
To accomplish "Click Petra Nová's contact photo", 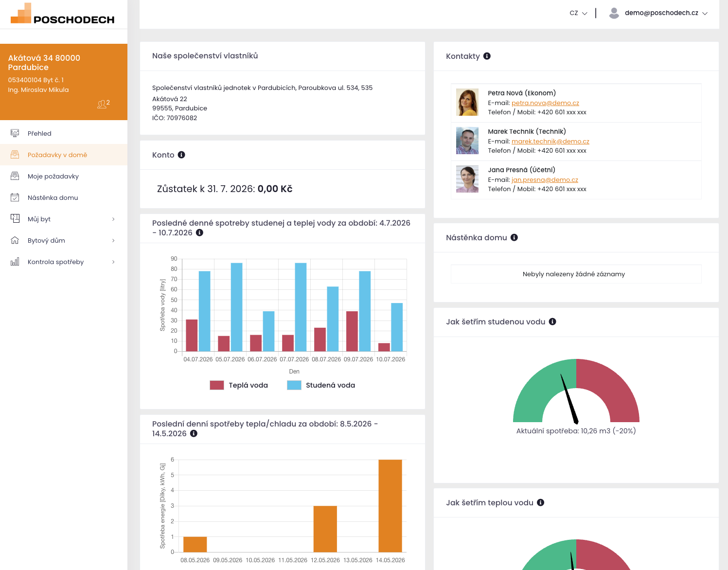I will (x=467, y=102).
